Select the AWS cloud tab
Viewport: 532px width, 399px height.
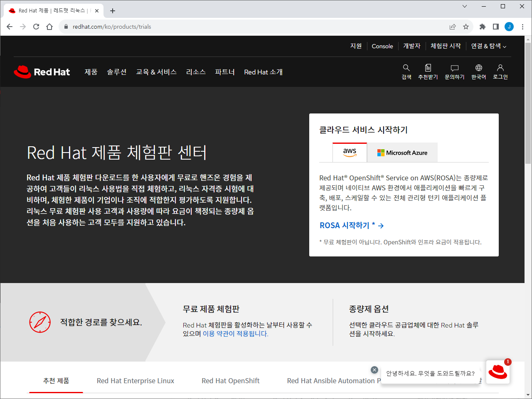click(x=350, y=153)
